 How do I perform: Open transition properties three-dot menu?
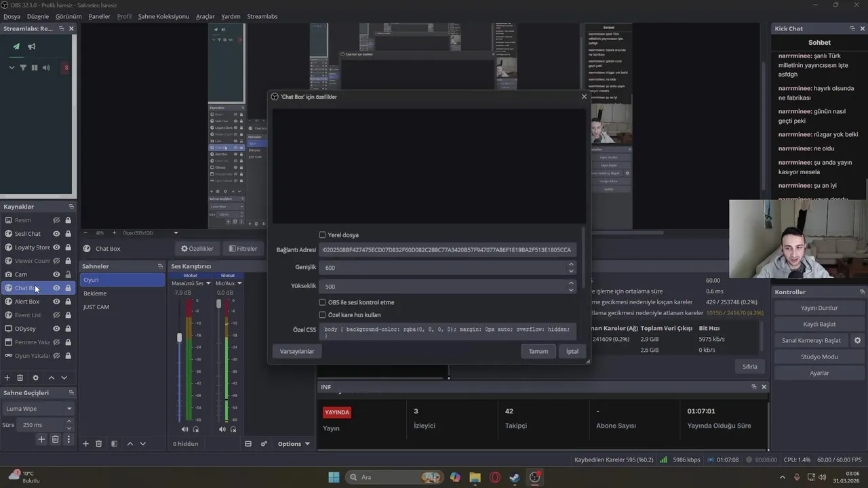pos(68,439)
